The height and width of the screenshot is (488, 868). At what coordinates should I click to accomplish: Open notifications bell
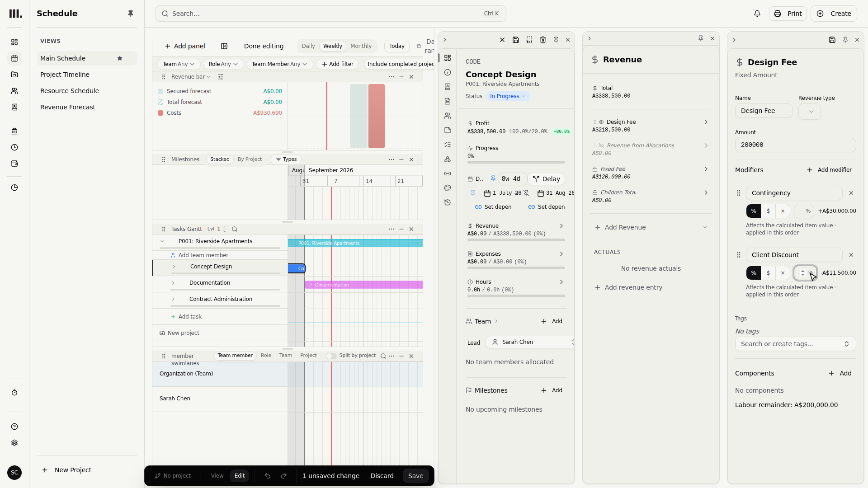pyautogui.click(x=757, y=14)
